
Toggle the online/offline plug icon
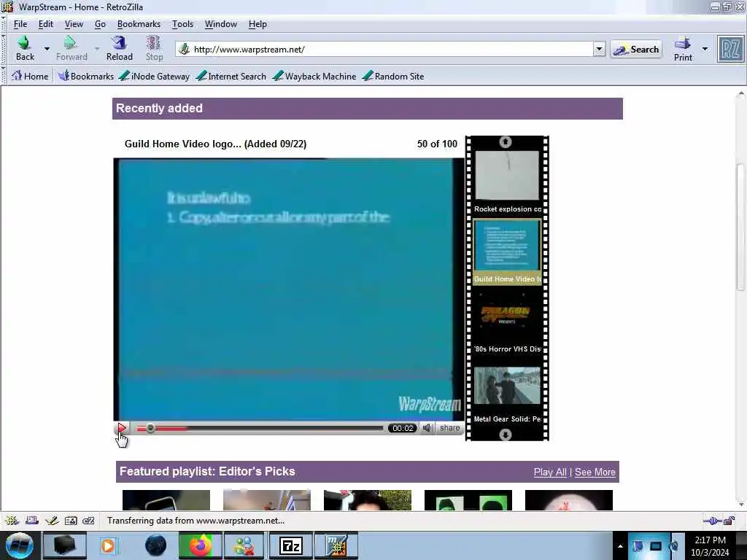pyautogui.click(x=712, y=521)
